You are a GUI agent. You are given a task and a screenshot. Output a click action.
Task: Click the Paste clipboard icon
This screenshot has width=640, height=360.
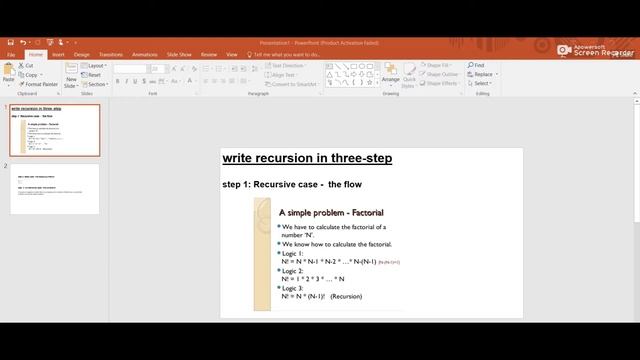click(9, 70)
